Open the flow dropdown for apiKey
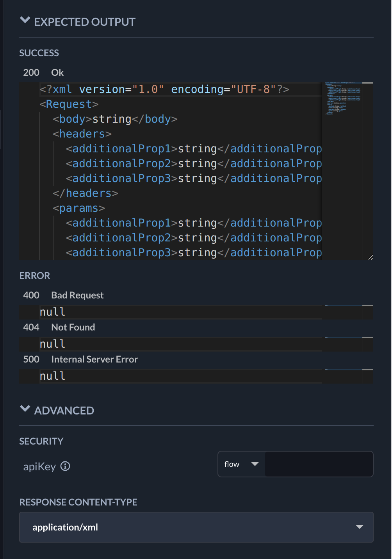The image size is (392, 559). (x=242, y=464)
